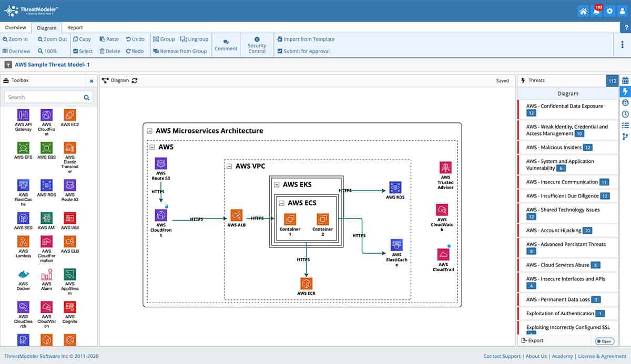Click Import from Template

pyautogui.click(x=306, y=39)
